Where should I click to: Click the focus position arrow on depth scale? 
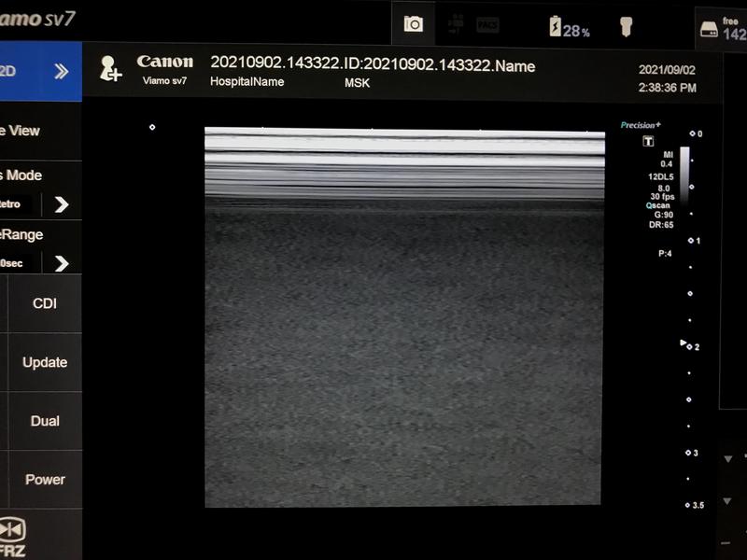pos(683,343)
